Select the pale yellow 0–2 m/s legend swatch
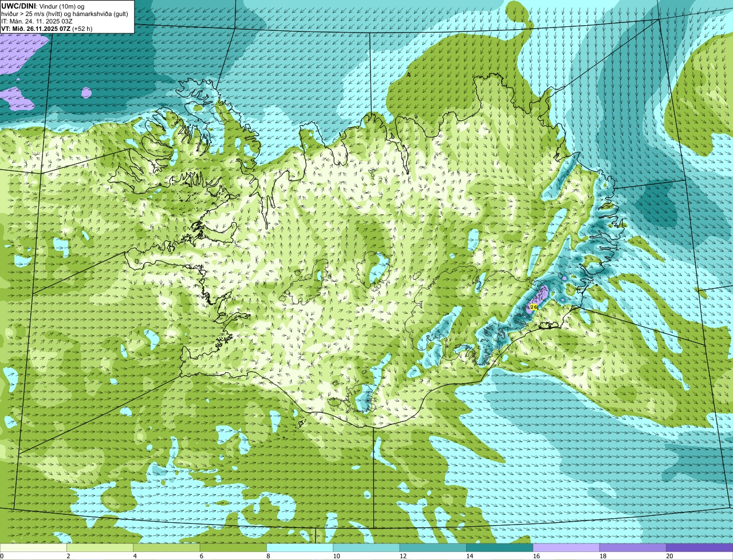This screenshot has width=733, height=560. coord(33,547)
